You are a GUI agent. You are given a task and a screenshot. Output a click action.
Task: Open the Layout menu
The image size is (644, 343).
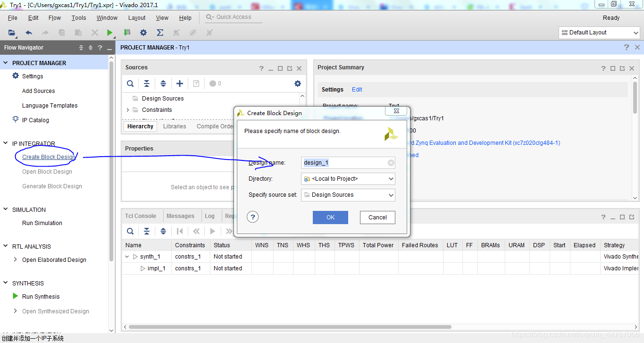click(x=137, y=18)
